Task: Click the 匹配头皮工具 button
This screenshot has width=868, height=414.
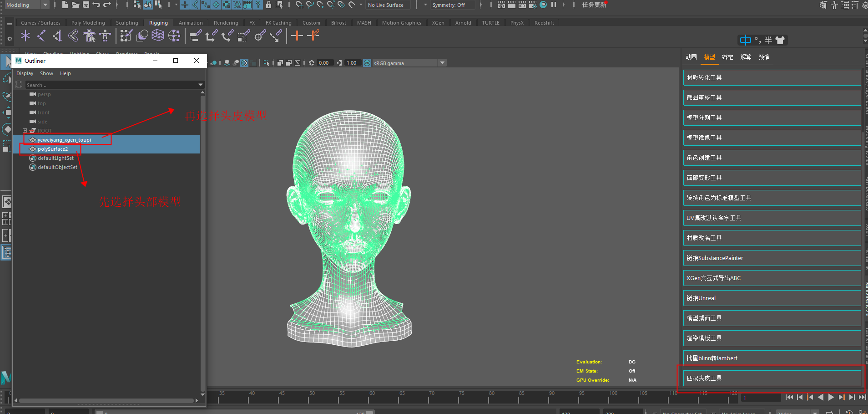Action: 772,378
